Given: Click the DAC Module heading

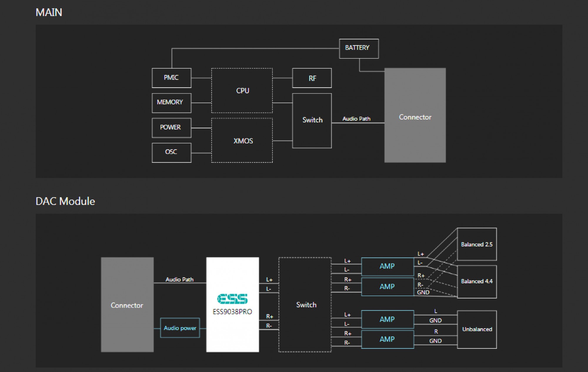Looking at the screenshot, I should point(65,201).
